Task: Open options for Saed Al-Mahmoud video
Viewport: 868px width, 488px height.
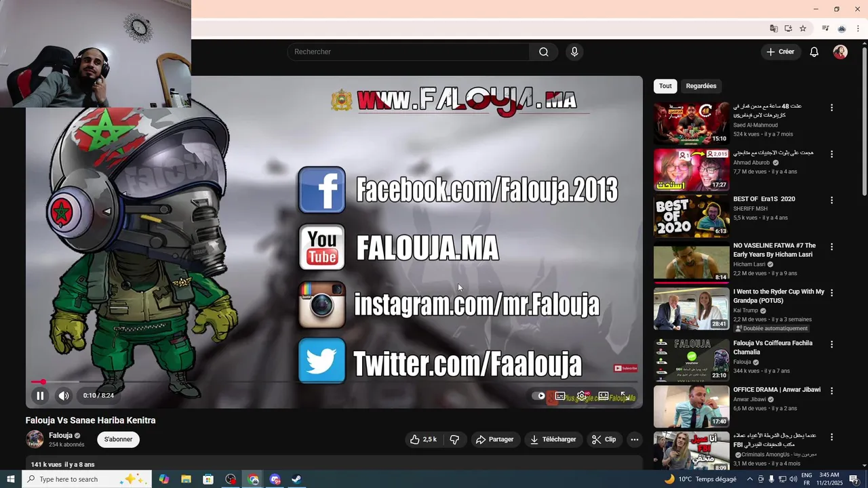Action: tap(831, 108)
